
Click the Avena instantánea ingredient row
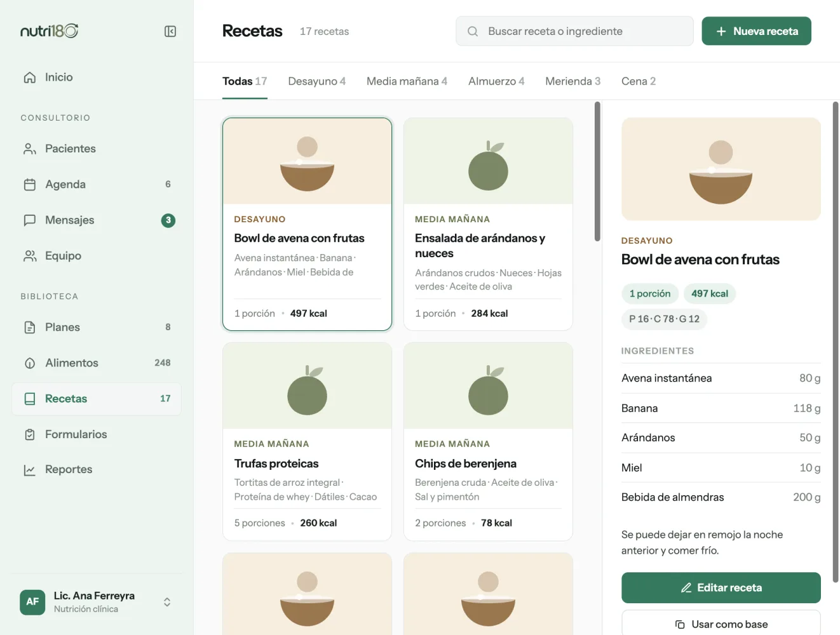(721, 378)
